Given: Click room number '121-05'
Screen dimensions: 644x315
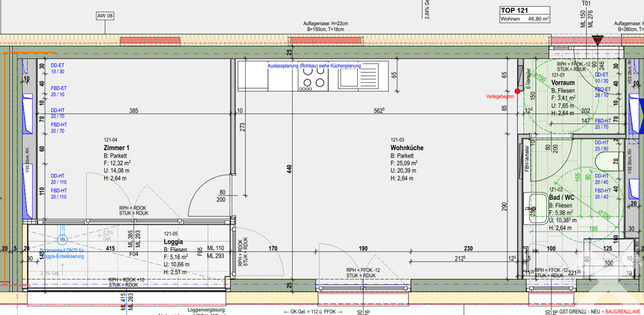Looking at the screenshot, I should click(x=171, y=234).
